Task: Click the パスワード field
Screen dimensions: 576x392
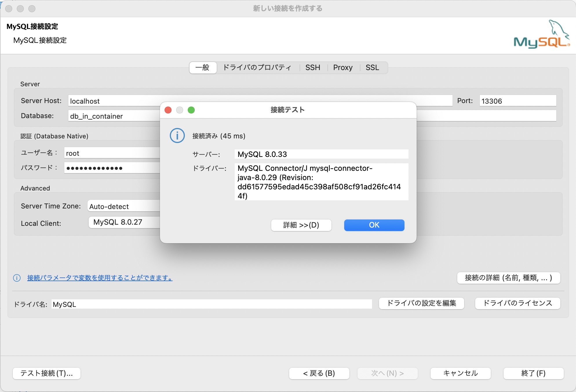Action: coord(112,168)
